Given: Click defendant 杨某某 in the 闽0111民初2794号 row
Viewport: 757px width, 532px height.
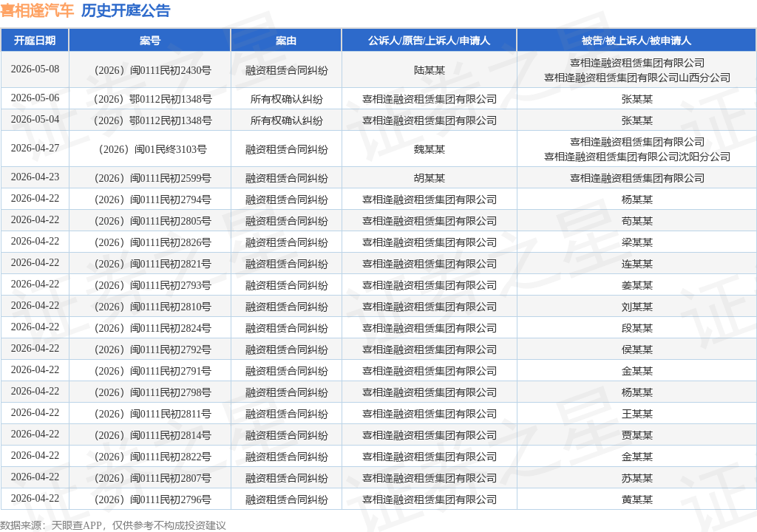Looking at the screenshot, I should (x=637, y=199).
